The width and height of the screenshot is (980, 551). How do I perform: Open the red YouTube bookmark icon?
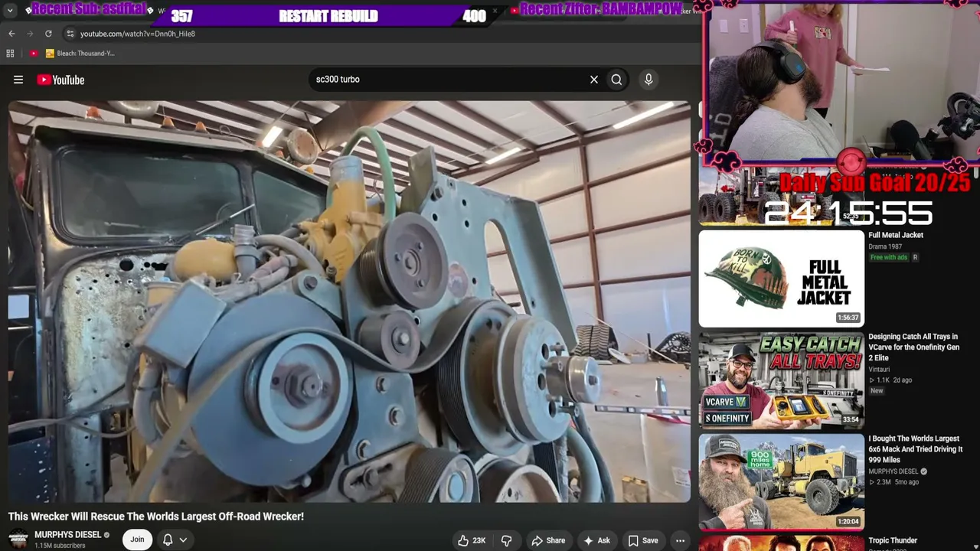tap(34, 54)
